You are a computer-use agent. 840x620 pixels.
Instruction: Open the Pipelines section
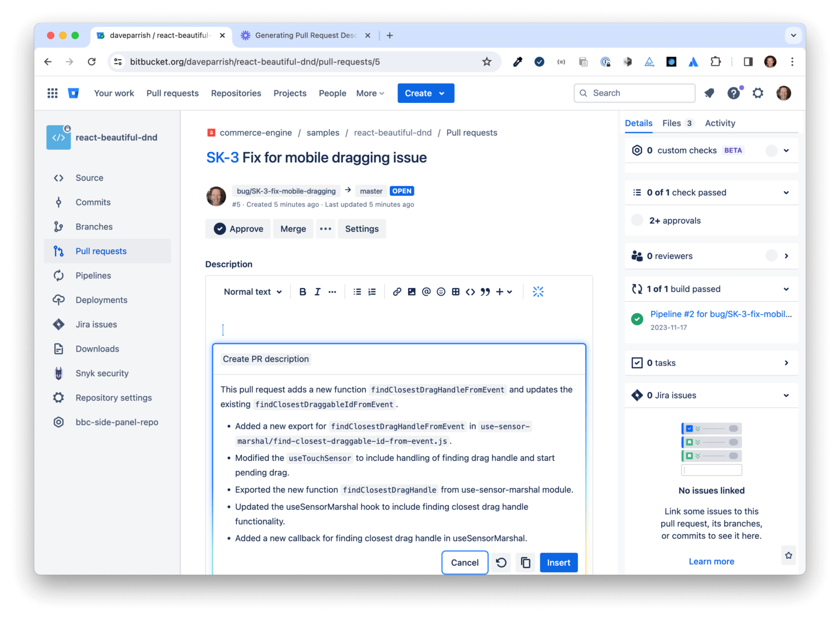click(92, 275)
